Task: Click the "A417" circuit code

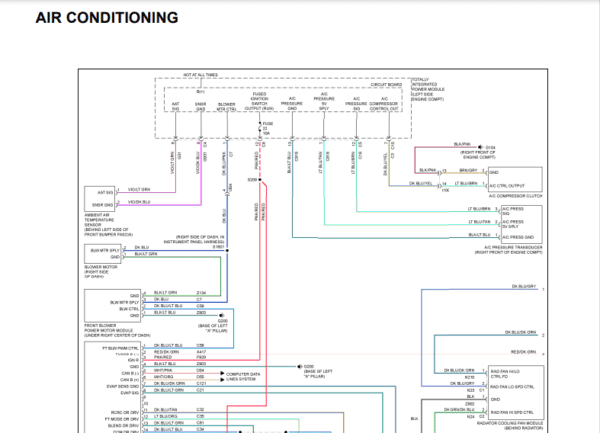Action: (201, 352)
